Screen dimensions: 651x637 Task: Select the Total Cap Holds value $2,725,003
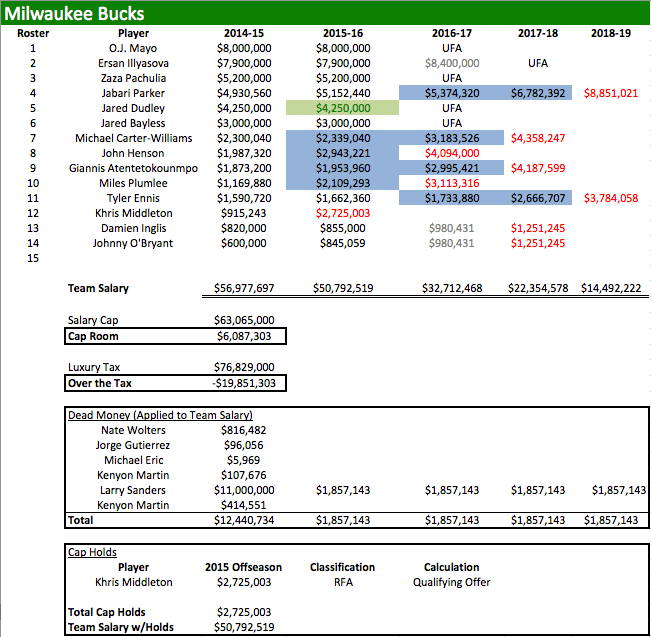click(x=244, y=612)
